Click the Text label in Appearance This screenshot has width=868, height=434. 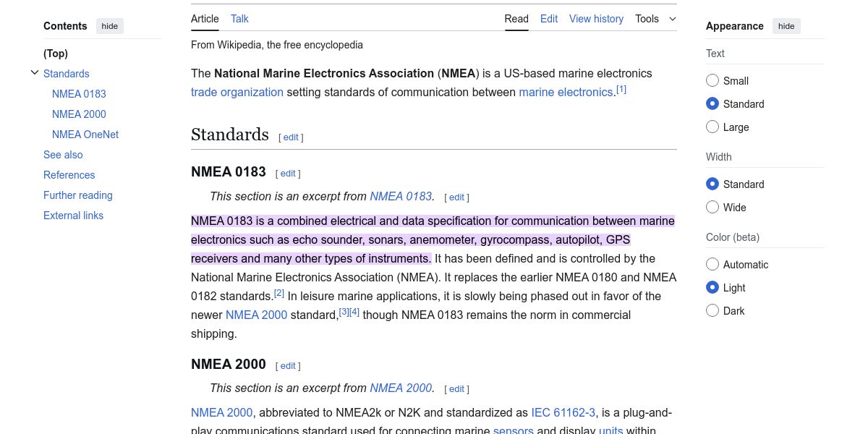click(x=715, y=54)
